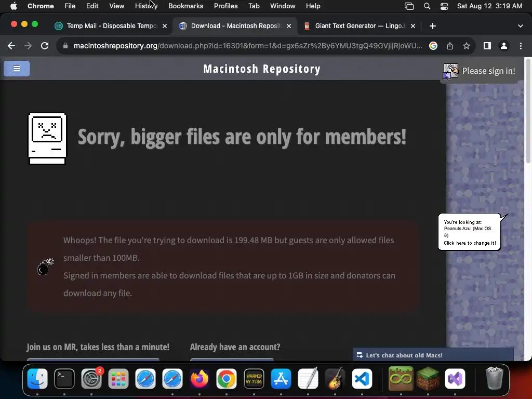
Task: Open the Bookmarks menu
Action: 185,6
